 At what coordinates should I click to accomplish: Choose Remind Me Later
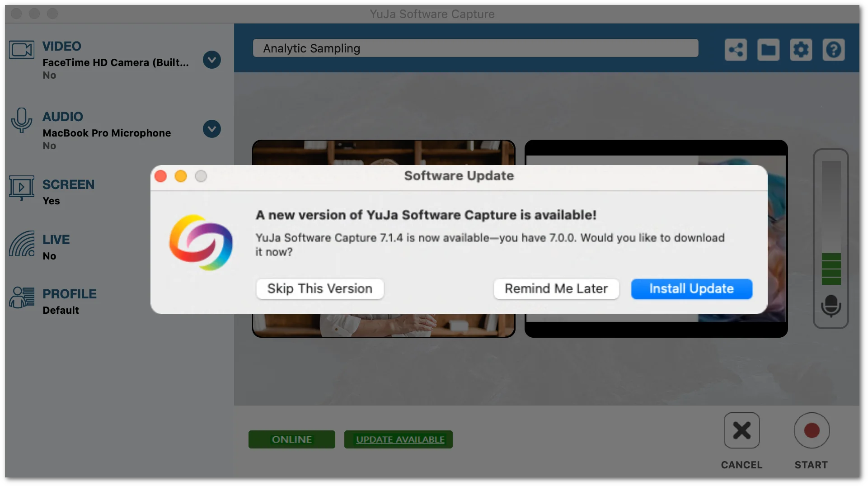pos(556,289)
